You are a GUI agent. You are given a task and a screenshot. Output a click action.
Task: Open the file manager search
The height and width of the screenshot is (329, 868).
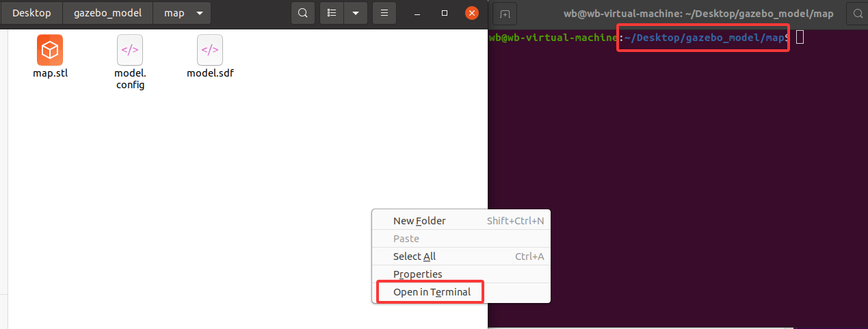coord(303,13)
